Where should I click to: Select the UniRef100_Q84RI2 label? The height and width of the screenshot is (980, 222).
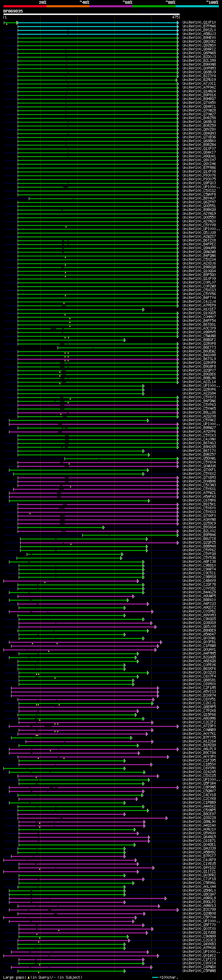(199, 49)
